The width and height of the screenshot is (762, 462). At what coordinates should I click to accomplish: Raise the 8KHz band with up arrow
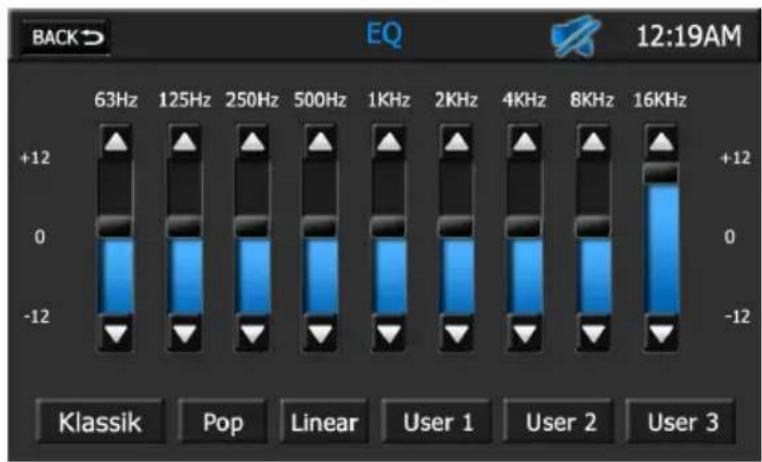coord(593,142)
